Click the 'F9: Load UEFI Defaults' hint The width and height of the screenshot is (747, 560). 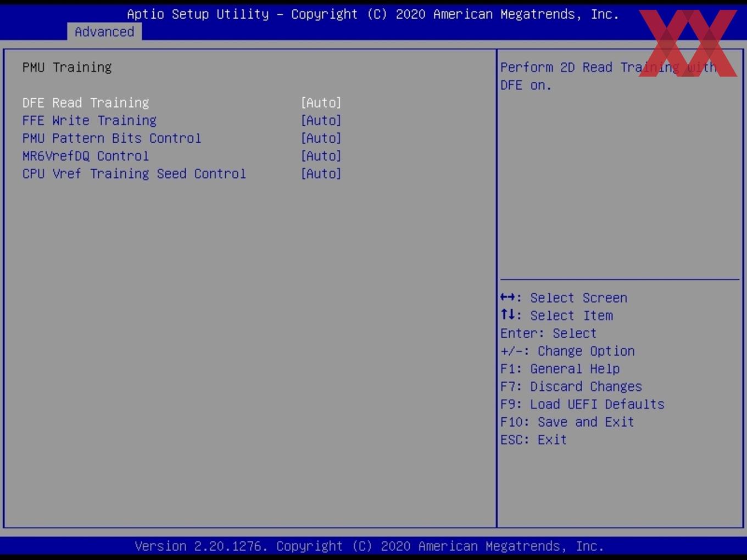582,404
